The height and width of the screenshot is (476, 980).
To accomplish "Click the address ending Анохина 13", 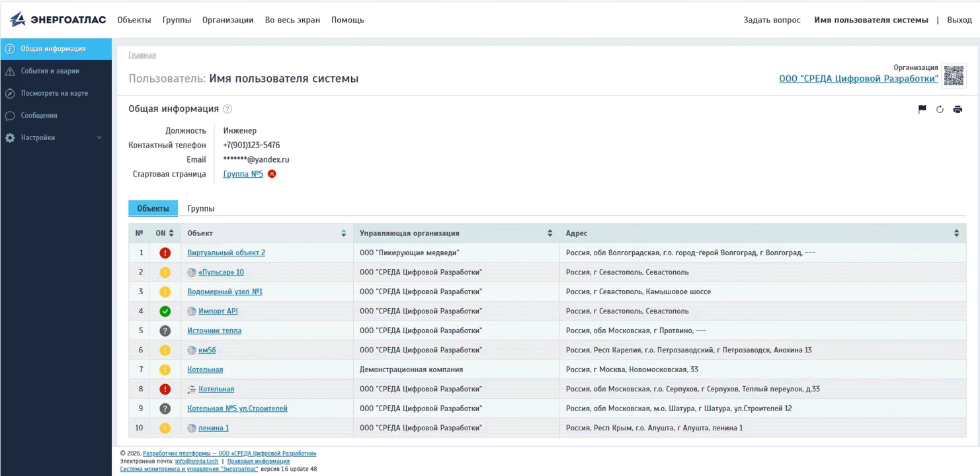I will [688, 350].
